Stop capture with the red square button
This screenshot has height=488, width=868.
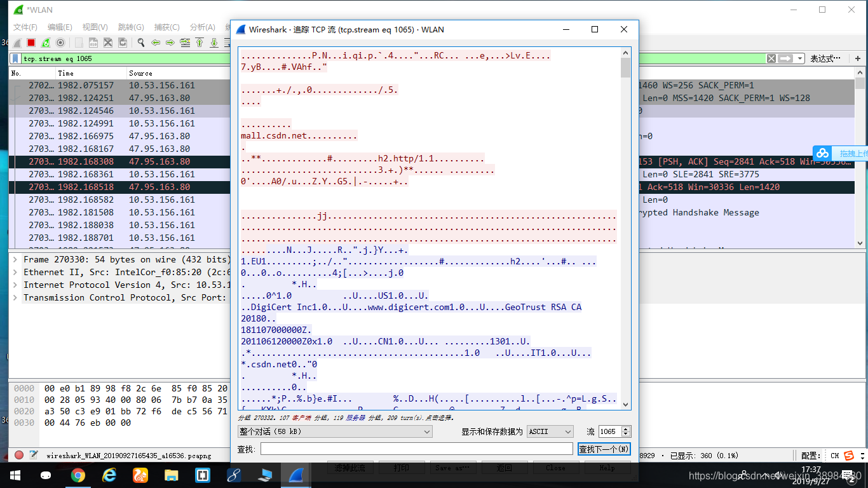click(x=31, y=43)
